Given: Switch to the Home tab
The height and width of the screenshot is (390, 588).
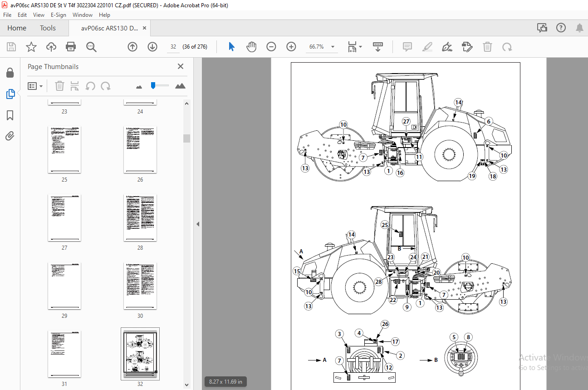Looking at the screenshot, I should (17, 28).
